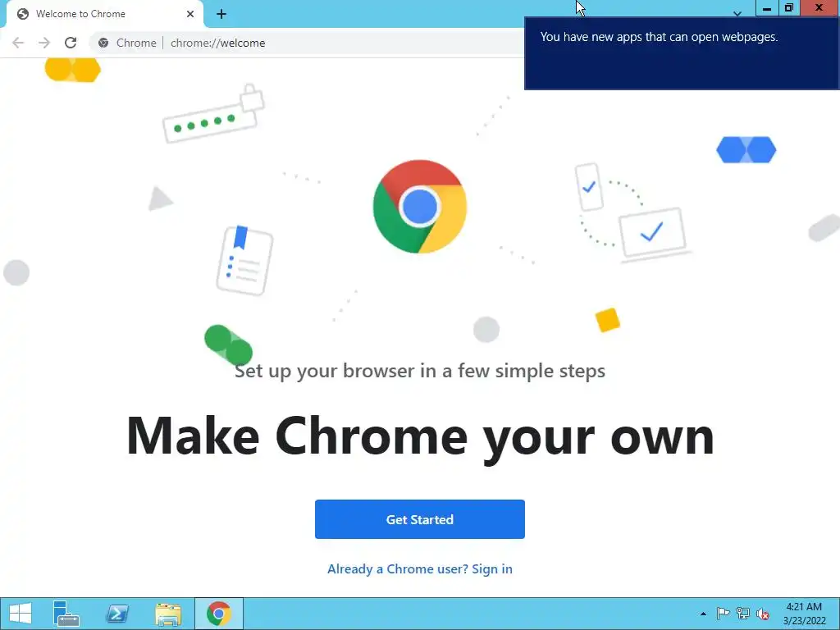Open the 'Already a Chrome user? Sign in' link
Image resolution: width=840 pixels, height=630 pixels.
419,569
